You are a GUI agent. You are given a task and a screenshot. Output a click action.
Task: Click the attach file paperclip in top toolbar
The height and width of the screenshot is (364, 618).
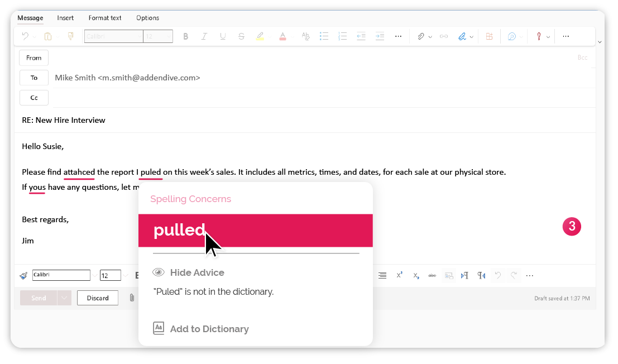[420, 36]
